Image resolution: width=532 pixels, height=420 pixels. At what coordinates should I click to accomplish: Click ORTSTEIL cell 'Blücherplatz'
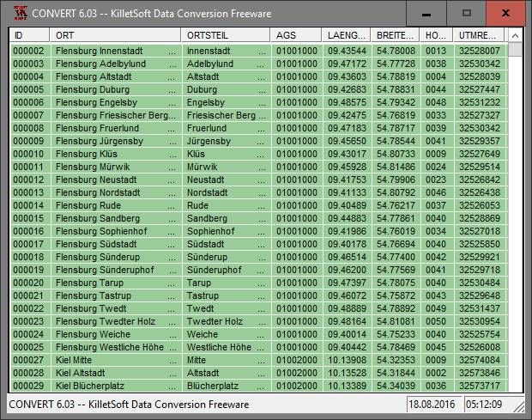(227, 387)
